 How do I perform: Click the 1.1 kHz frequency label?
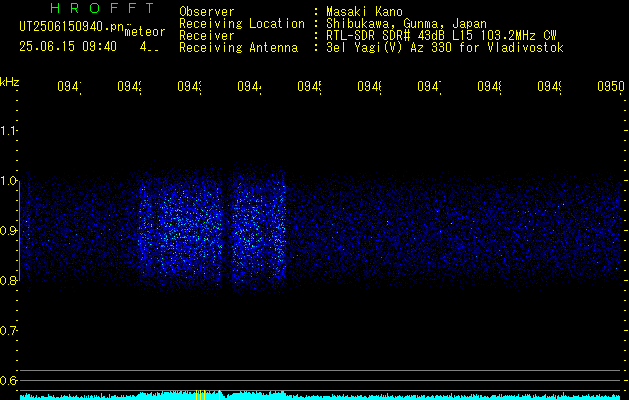[x=8, y=131]
